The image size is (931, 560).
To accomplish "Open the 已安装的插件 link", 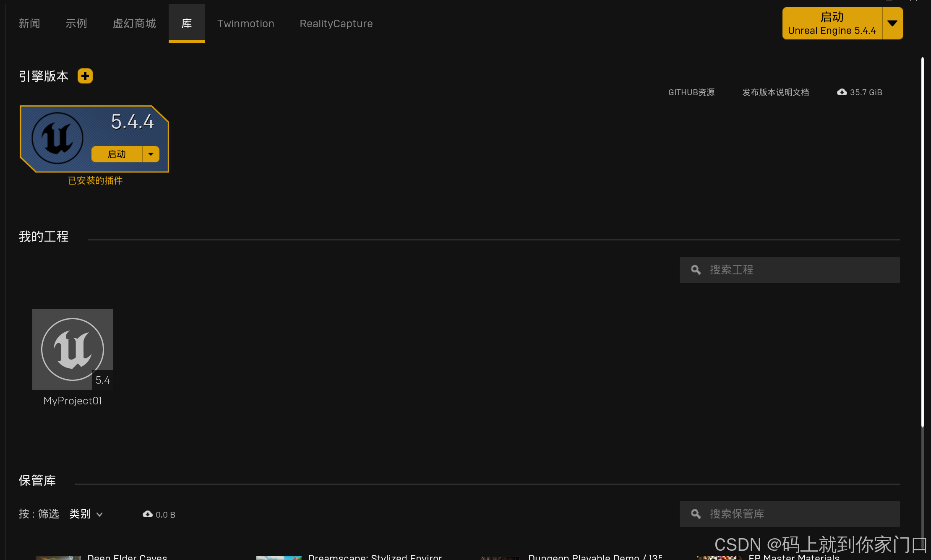I will 95,180.
